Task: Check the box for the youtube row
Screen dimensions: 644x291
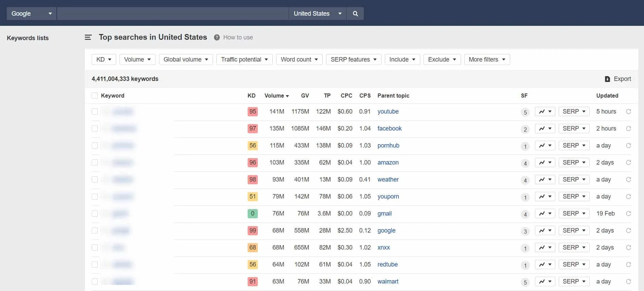Action: click(95, 112)
